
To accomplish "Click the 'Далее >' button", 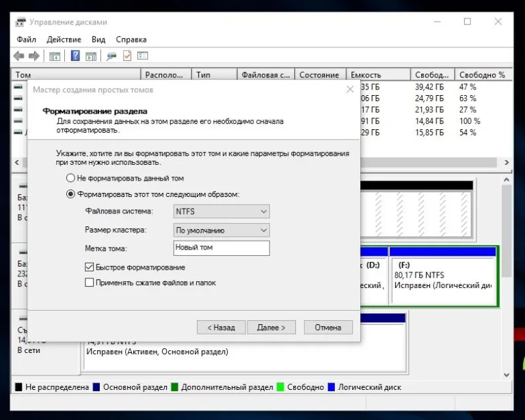I will 271,327.
